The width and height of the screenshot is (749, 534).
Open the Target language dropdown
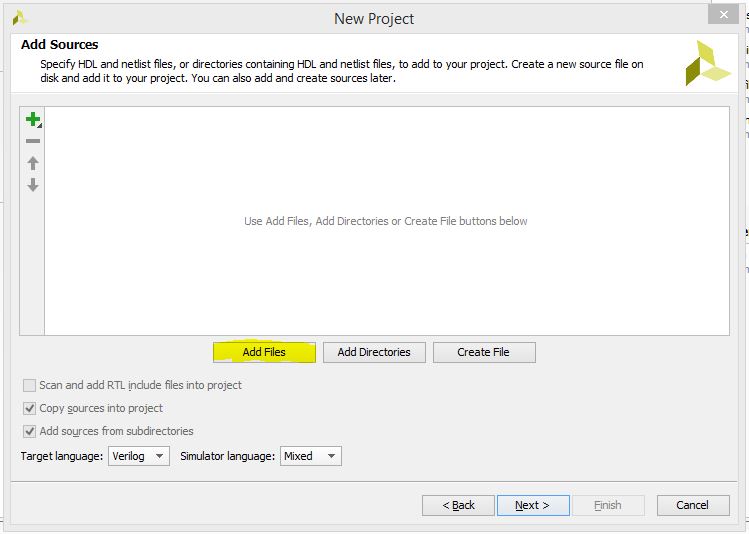click(x=139, y=456)
